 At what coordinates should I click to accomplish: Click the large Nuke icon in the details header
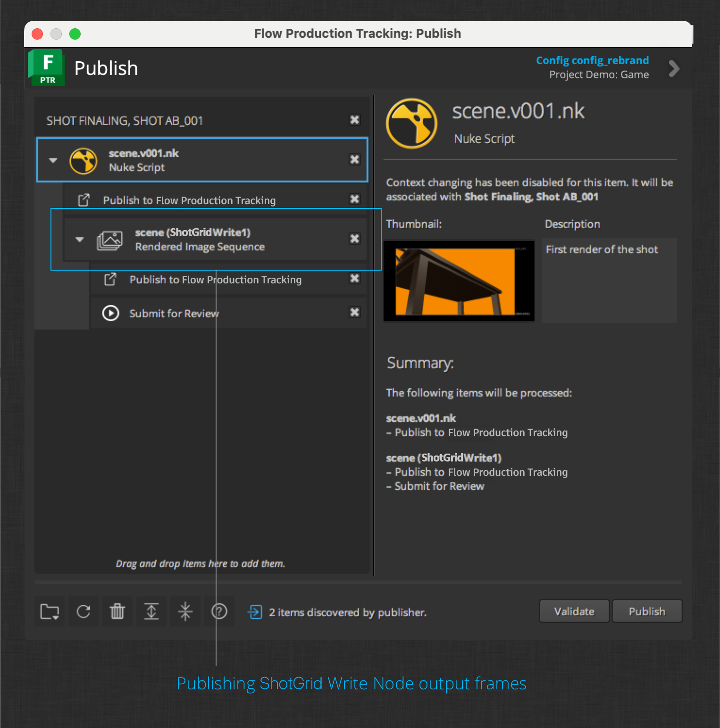[x=412, y=124]
